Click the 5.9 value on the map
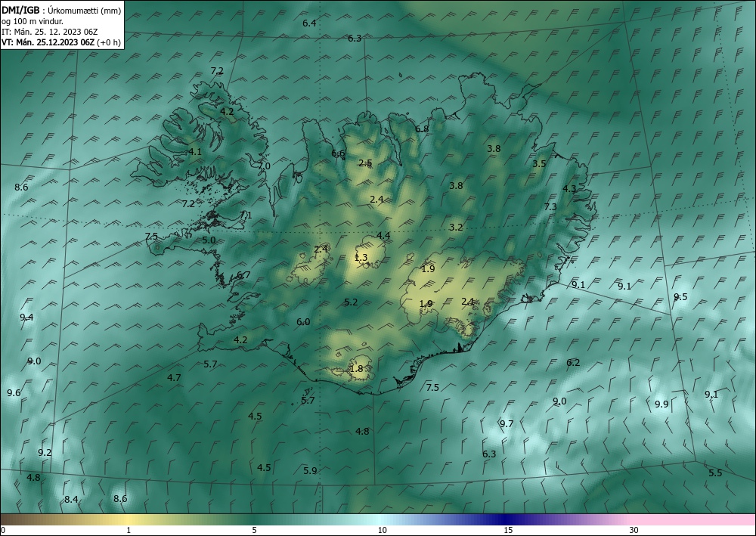Viewport: 756px width, 536px height. [310, 470]
